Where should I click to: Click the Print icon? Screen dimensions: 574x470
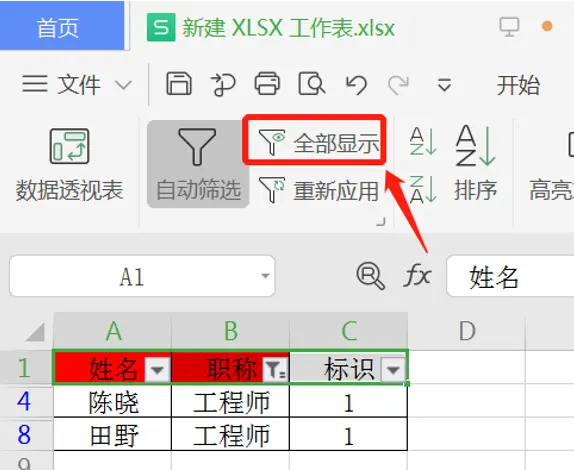(x=267, y=84)
